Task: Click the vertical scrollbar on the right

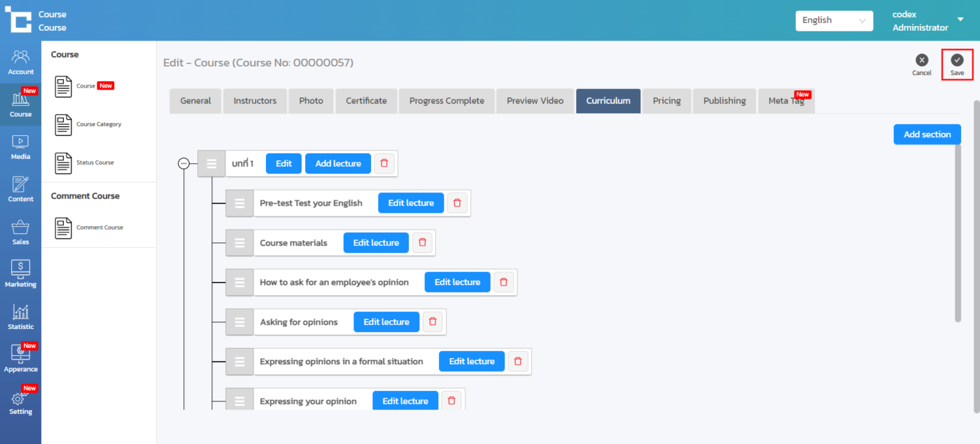Action: tap(958, 210)
